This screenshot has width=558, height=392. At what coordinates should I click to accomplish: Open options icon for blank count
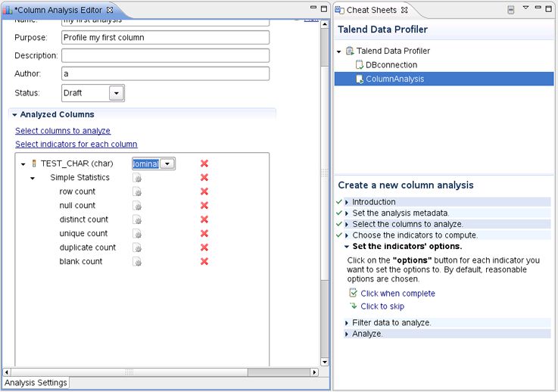[x=137, y=262]
